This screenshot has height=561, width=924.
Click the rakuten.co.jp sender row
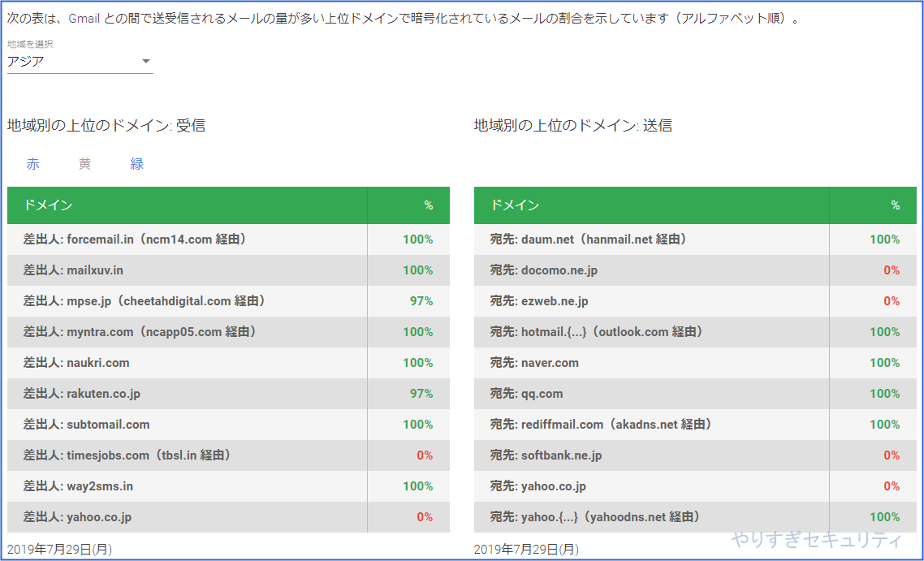228,394
